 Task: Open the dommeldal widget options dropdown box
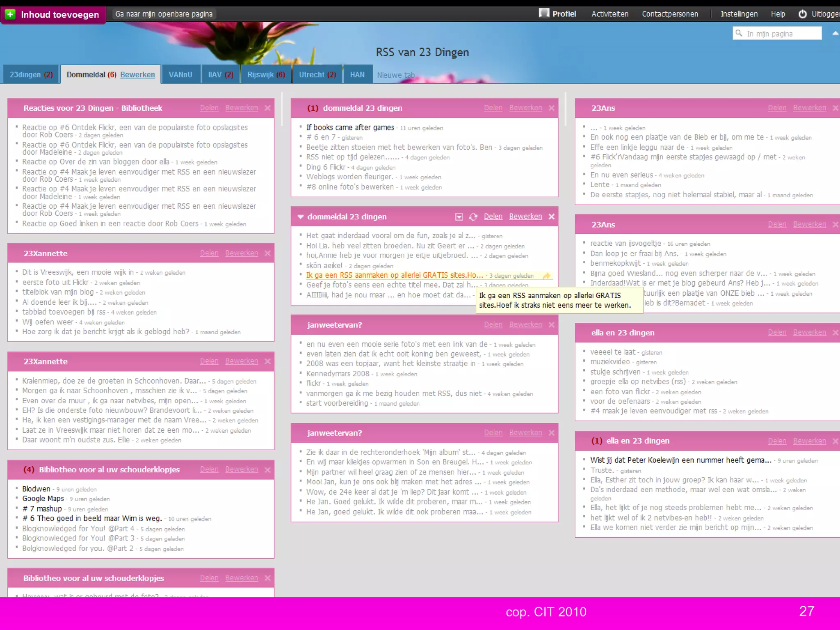459,217
